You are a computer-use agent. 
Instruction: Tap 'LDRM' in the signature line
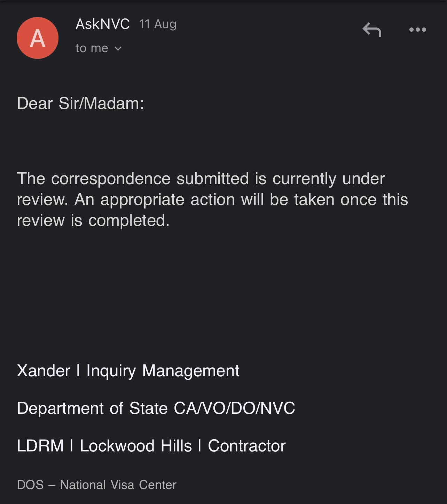40,446
